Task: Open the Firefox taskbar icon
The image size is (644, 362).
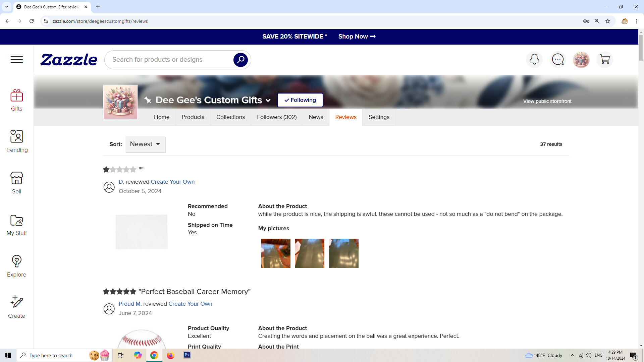Action: (171, 355)
